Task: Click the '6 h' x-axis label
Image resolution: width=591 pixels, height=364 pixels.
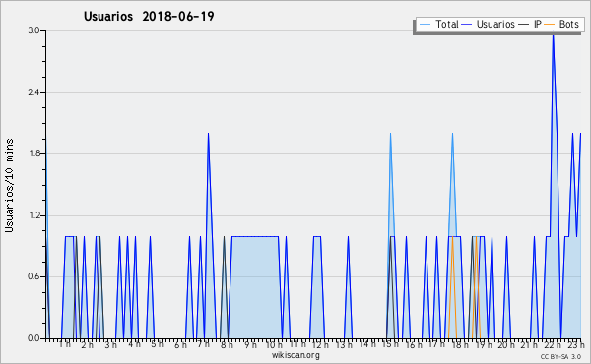Action: (180, 344)
